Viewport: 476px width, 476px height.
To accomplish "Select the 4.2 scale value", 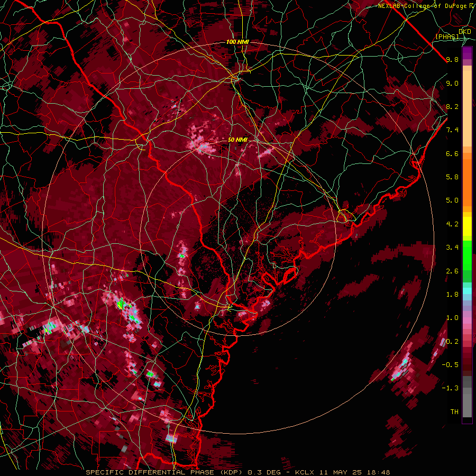I will (452, 224).
